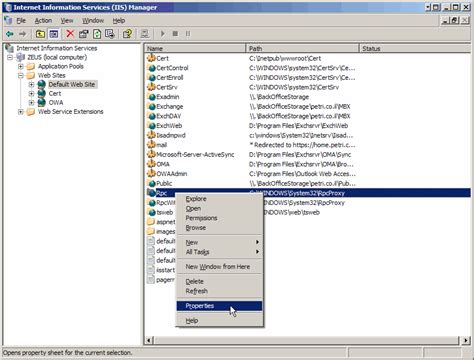Click the Exchange globe icon
The image size is (474, 360).
coord(152,106)
